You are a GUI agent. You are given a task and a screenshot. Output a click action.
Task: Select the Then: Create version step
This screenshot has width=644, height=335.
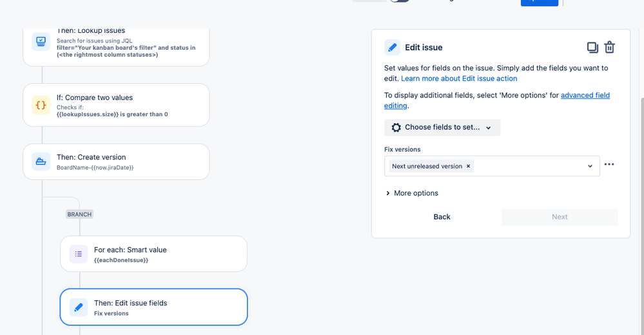(116, 161)
